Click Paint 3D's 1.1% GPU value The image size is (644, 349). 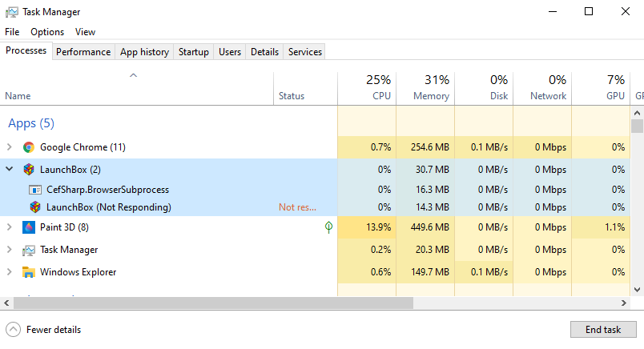point(615,227)
